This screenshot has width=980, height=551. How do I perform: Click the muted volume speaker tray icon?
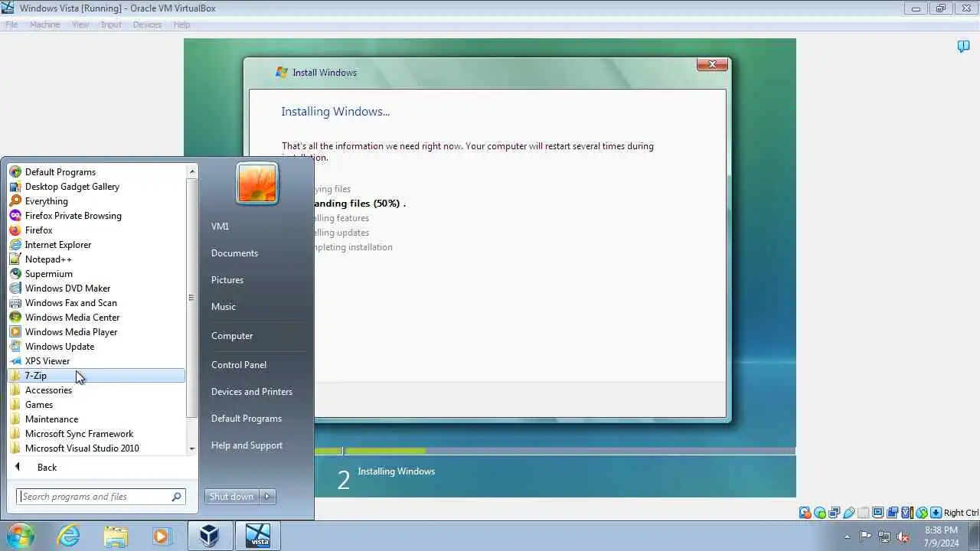903,536
